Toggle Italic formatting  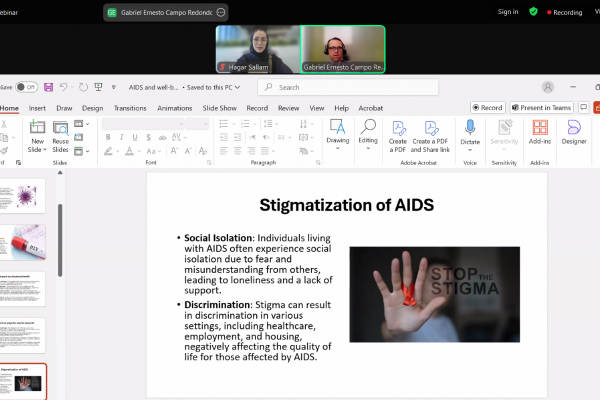(121, 137)
